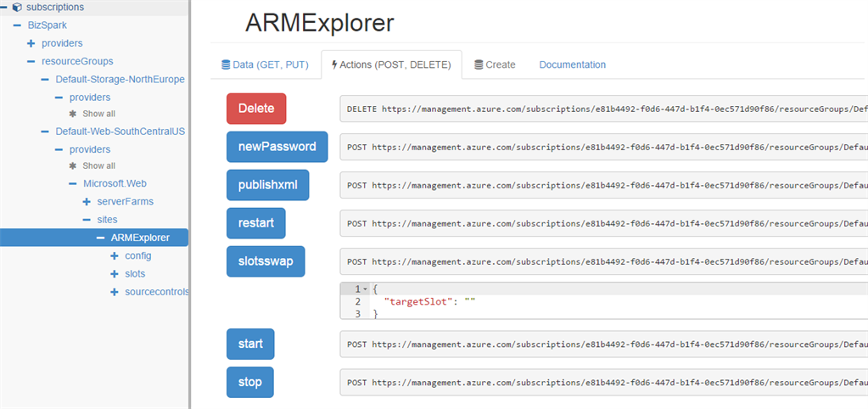868x409 pixels.
Task: Click asterisk icon under Default-Web-SouthCentralUS providers
Action: (x=73, y=165)
